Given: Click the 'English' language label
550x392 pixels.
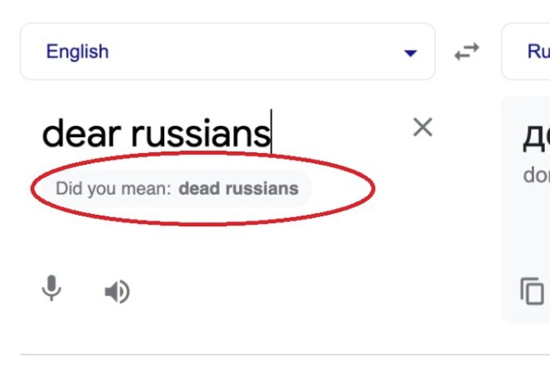Looking at the screenshot, I should [77, 52].
